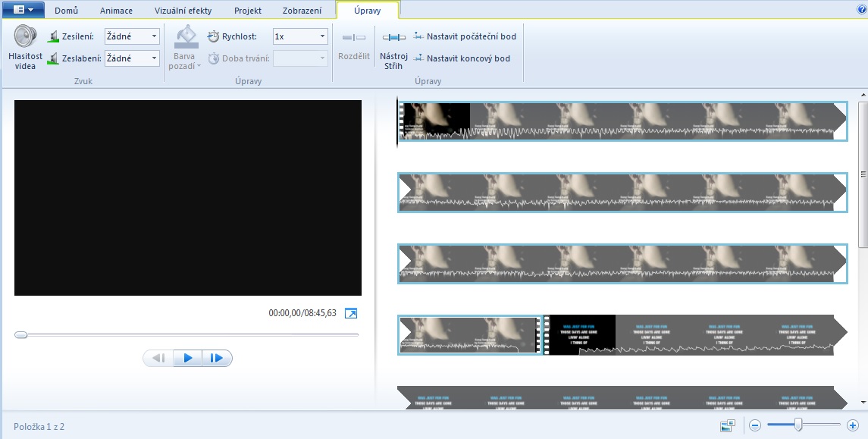Open the application file menu button
This screenshot has width=868, height=439.
click(x=24, y=9)
